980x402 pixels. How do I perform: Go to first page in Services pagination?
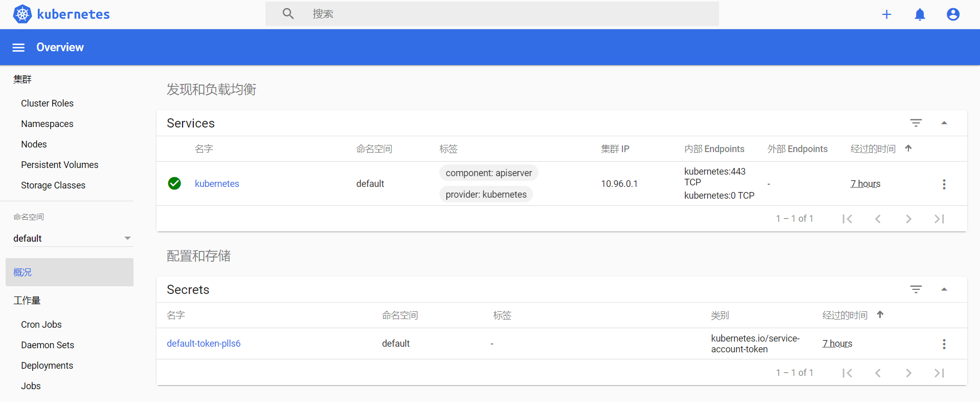coord(847,219)
